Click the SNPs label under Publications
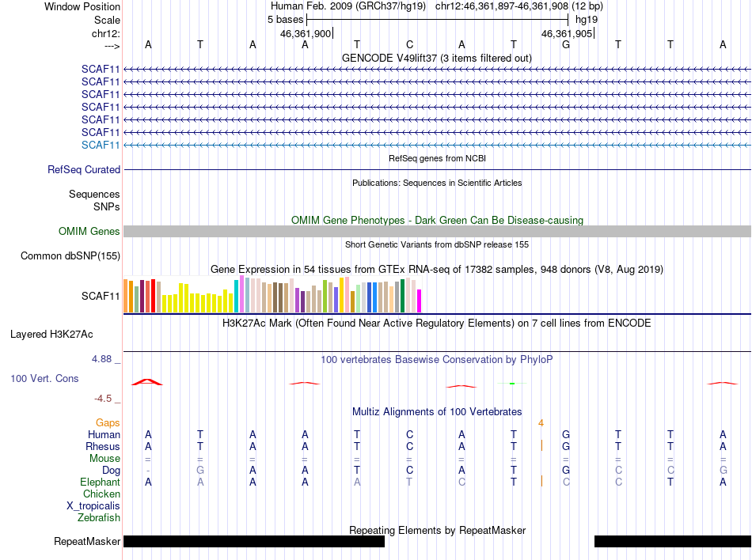Screen dimensions: 752x560 pyautogui.click(x=107, y=206)
